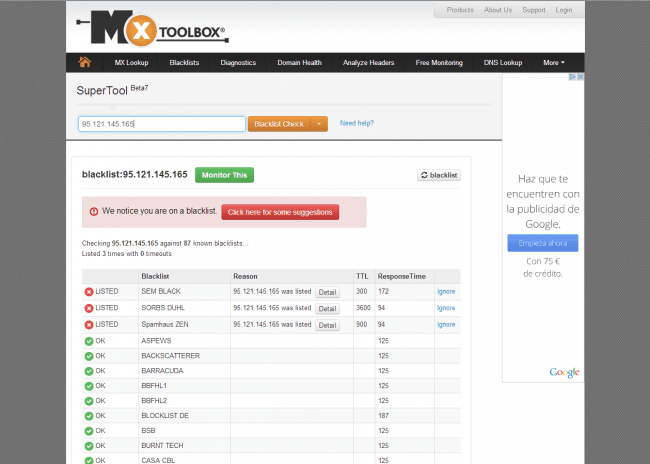Select the CASA CBL row text

158,460
